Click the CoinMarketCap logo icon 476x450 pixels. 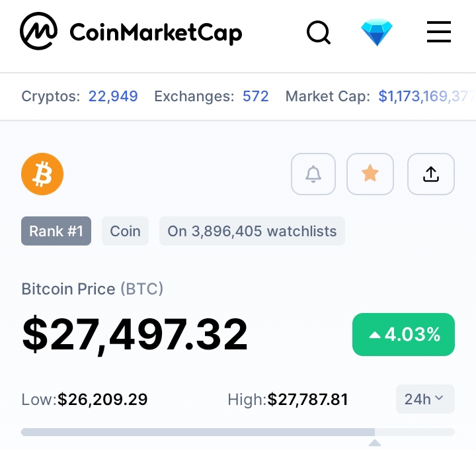[x=38, y=31]
